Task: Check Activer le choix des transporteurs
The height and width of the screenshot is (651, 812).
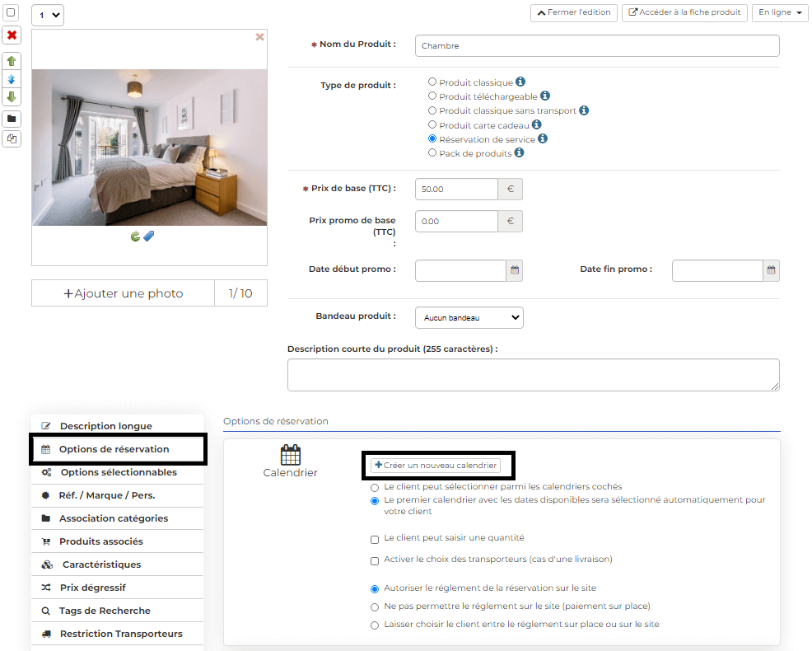Action: pos(375,561)
